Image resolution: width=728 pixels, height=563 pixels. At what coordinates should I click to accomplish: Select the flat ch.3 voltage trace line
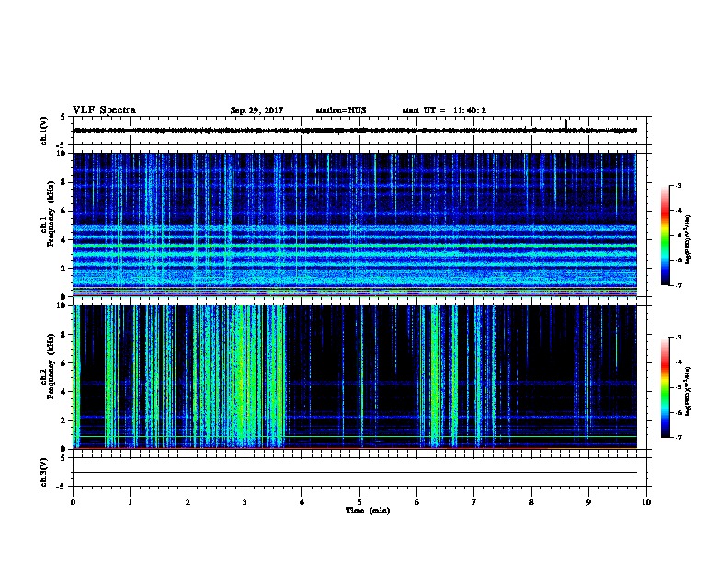(355, 473)
